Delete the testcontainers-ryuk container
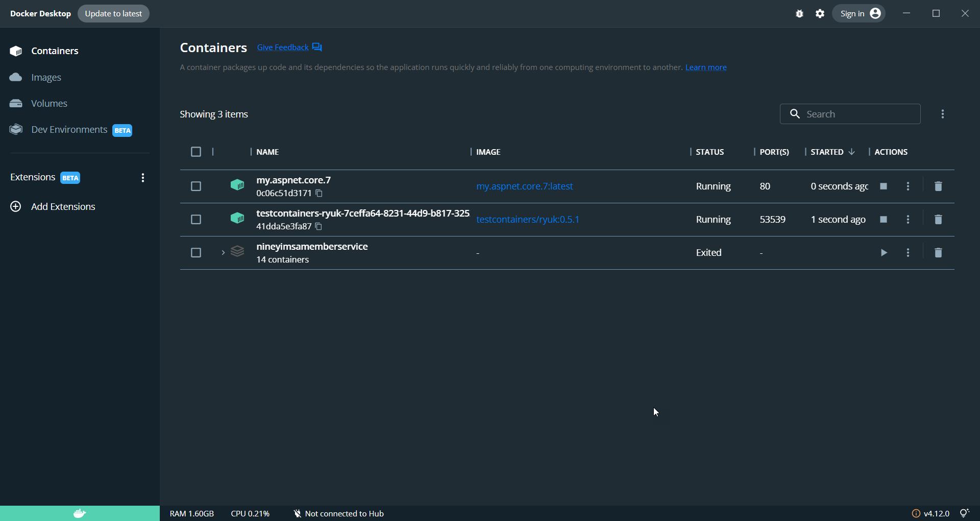This screenshot has height=521, width=980. (938, 220)
